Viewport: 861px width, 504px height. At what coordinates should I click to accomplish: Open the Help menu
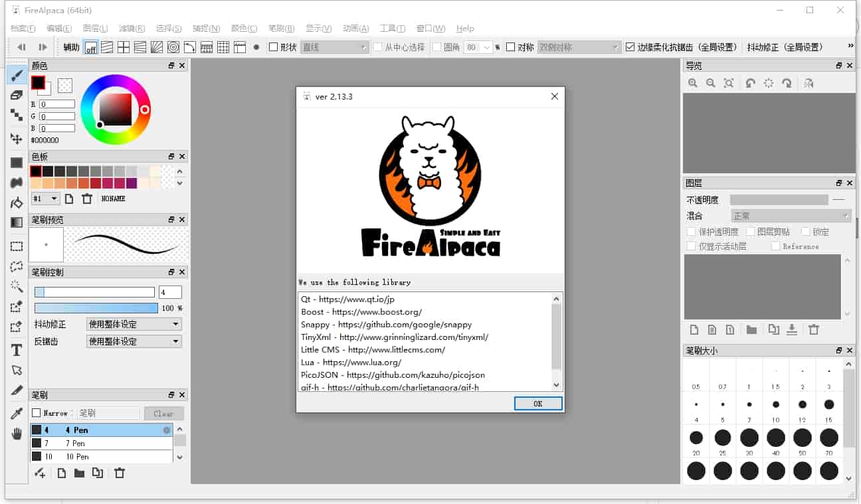[465, 29]
